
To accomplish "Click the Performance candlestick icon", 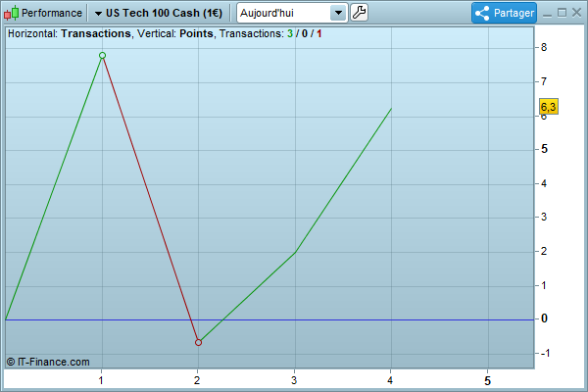I will tap(11, 13).
